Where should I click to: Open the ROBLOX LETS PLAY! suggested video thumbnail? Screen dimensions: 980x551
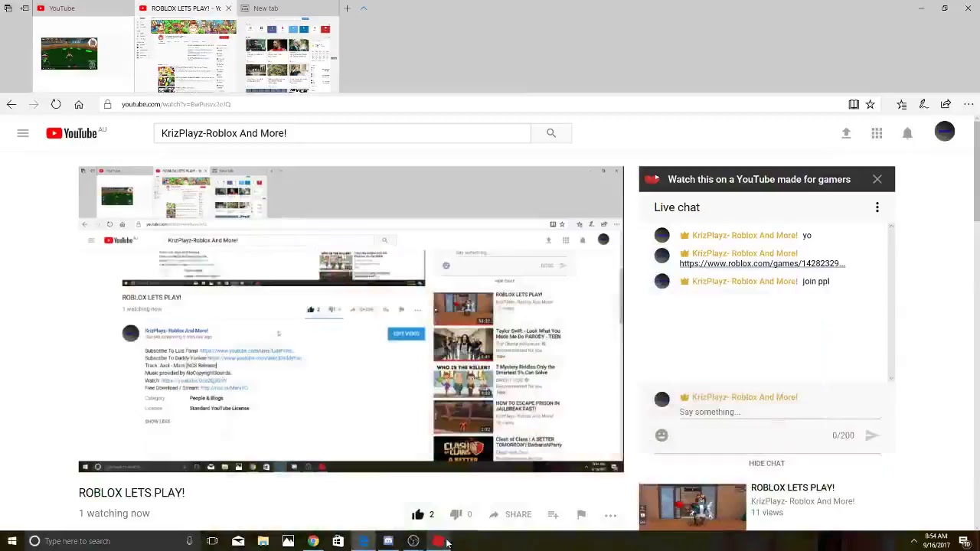click(692, 506)
